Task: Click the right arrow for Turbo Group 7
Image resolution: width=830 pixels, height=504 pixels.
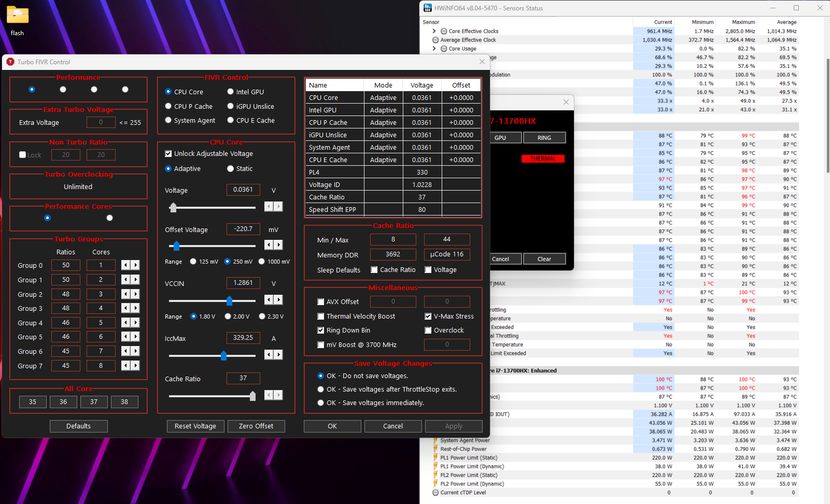Action: click(x=135, y=366)
